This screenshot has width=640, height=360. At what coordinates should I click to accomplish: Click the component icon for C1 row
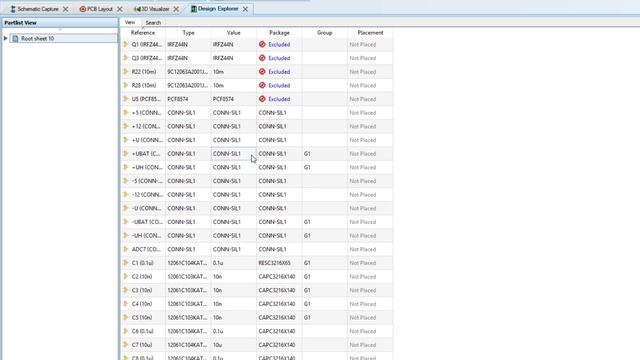(x=126, y=263)
